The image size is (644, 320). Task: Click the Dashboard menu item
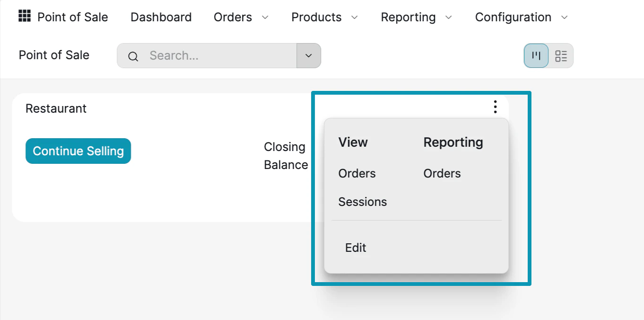[x=161, y=17]
